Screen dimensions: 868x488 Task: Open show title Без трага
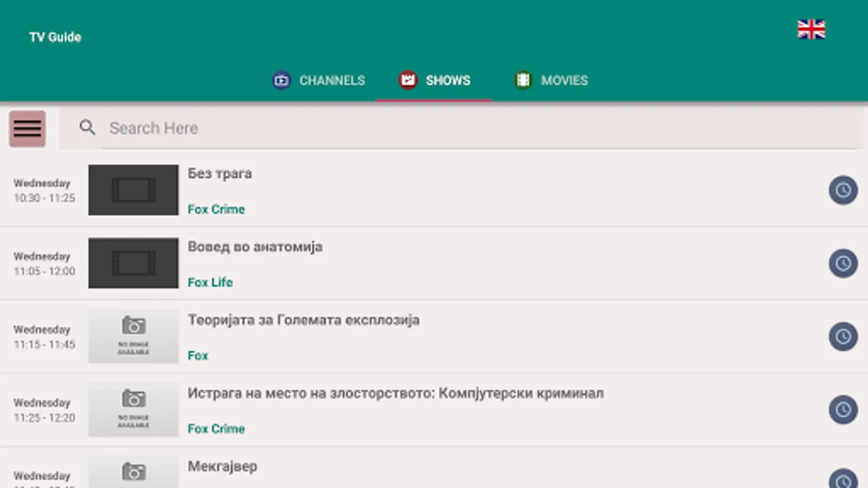point(220,174)
